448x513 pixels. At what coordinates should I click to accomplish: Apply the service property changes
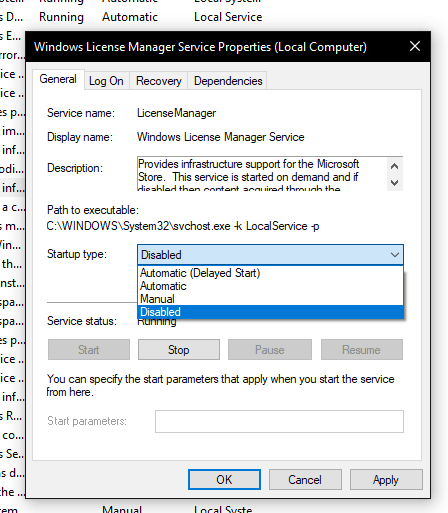click(386, 480)
